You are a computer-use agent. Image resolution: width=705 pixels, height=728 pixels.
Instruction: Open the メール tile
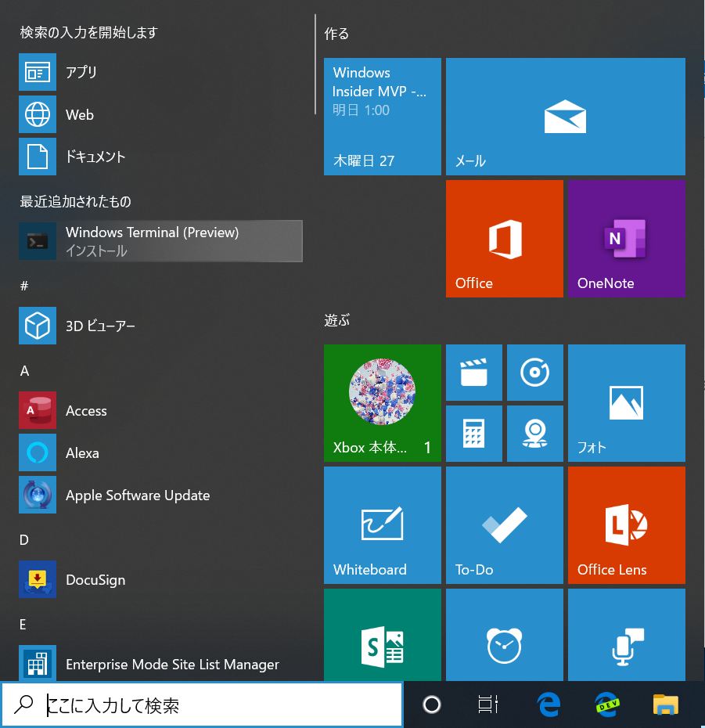565,117
